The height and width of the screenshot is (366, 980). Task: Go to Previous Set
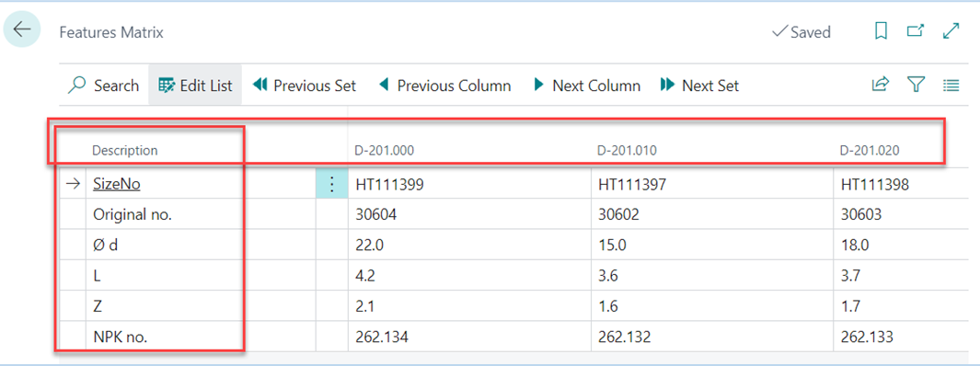[305, 85]
